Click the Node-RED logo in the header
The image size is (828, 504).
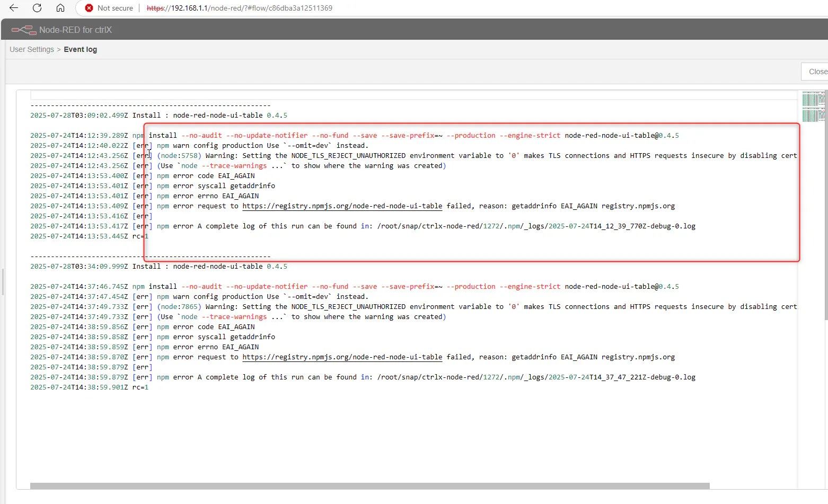[24, 30]
